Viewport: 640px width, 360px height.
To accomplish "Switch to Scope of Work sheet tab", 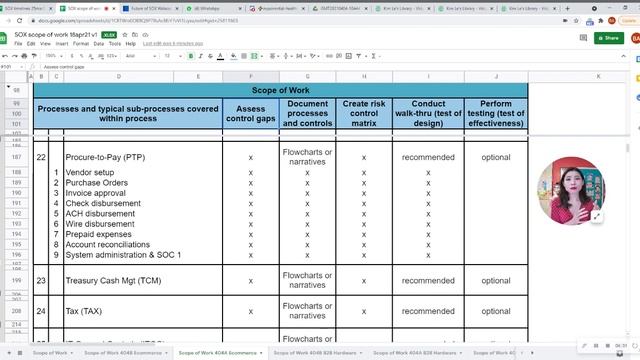I will (50, 353).
